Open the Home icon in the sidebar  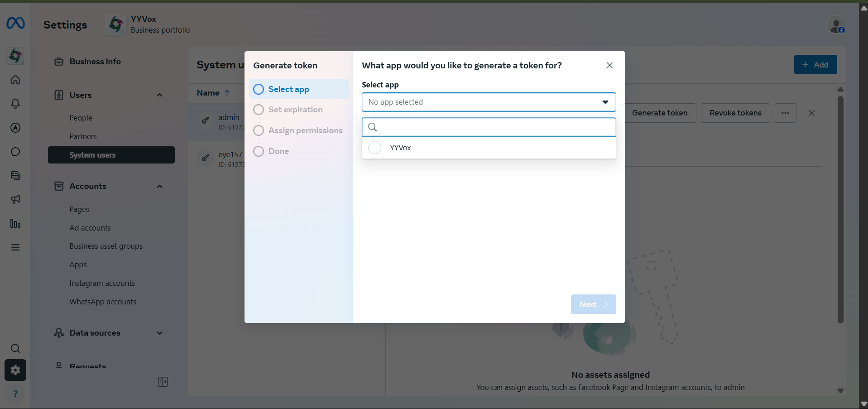click(15, 80)
